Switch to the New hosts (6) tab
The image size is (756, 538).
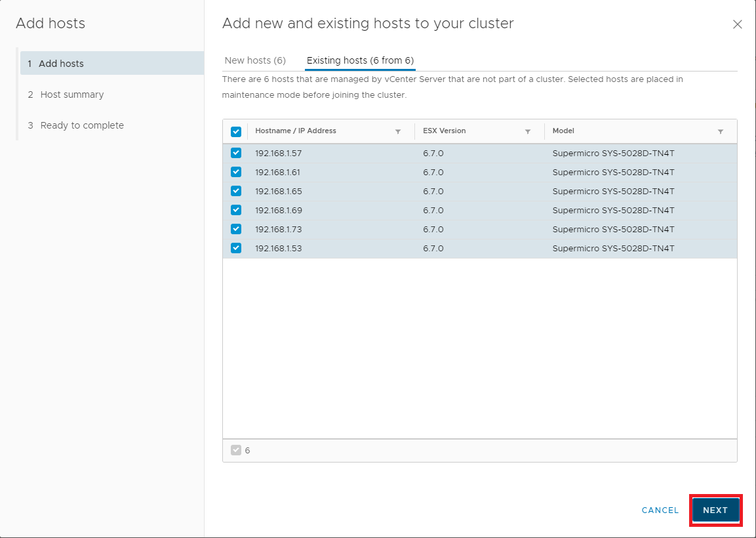(x=255, y=60)
